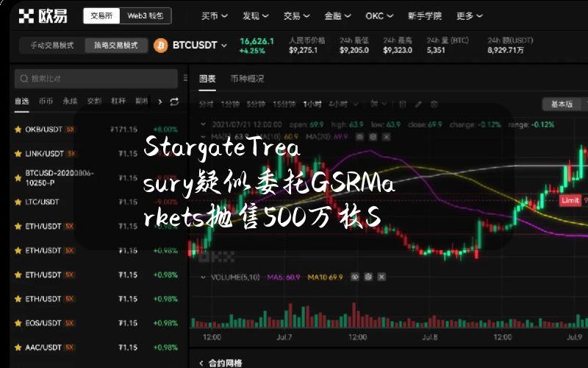Set chart interval to 5分钟
588x368 pixels.
(256, 104)
